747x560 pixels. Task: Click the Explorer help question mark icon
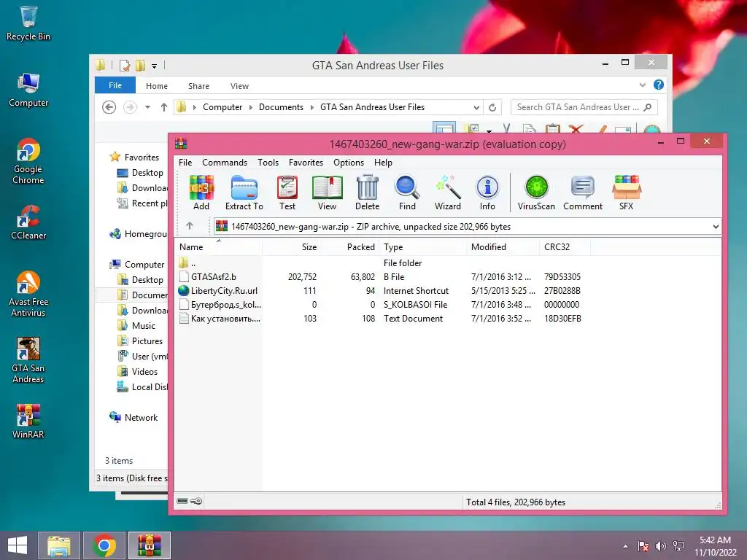coord(659,85)
